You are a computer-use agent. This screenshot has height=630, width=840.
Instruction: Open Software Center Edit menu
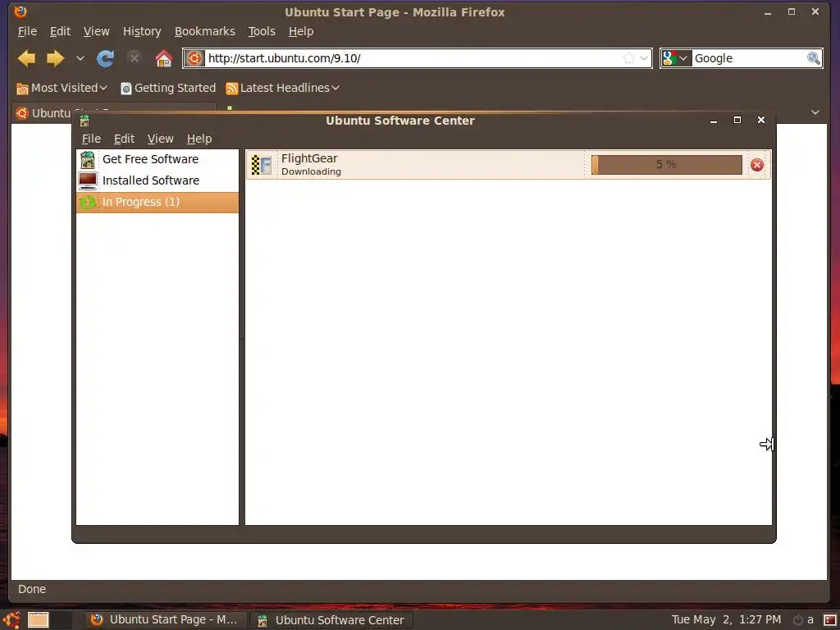pos(124,139)
